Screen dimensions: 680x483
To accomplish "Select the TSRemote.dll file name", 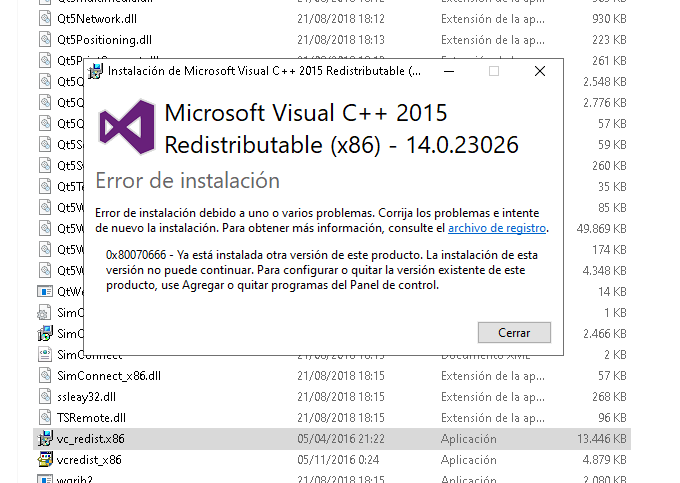I will pos(91,418).
